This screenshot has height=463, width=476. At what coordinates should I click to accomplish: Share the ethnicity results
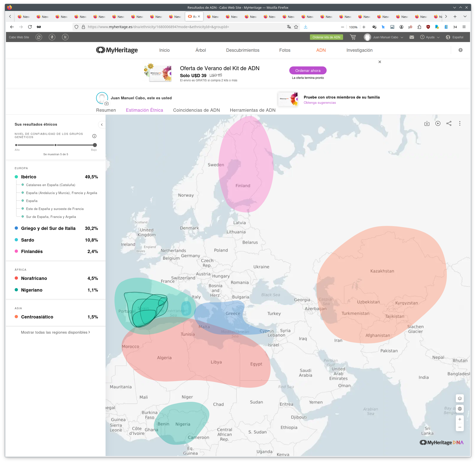click(449, 123)
